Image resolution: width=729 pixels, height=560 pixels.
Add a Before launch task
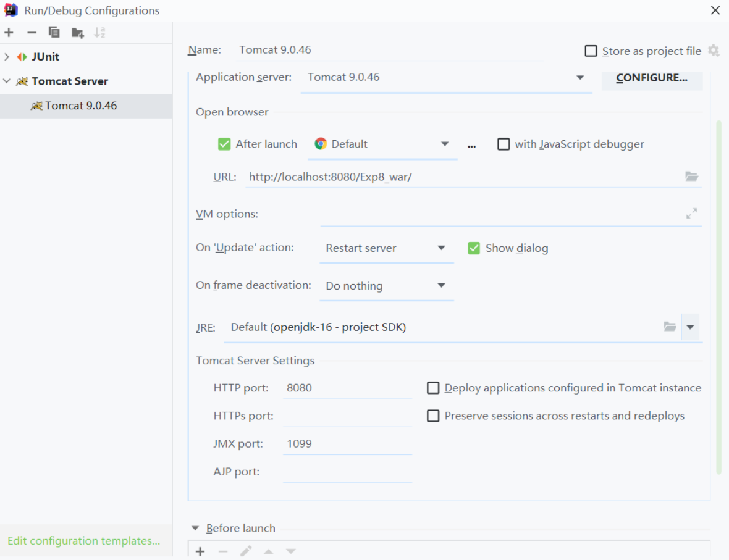tap(200, 551)
